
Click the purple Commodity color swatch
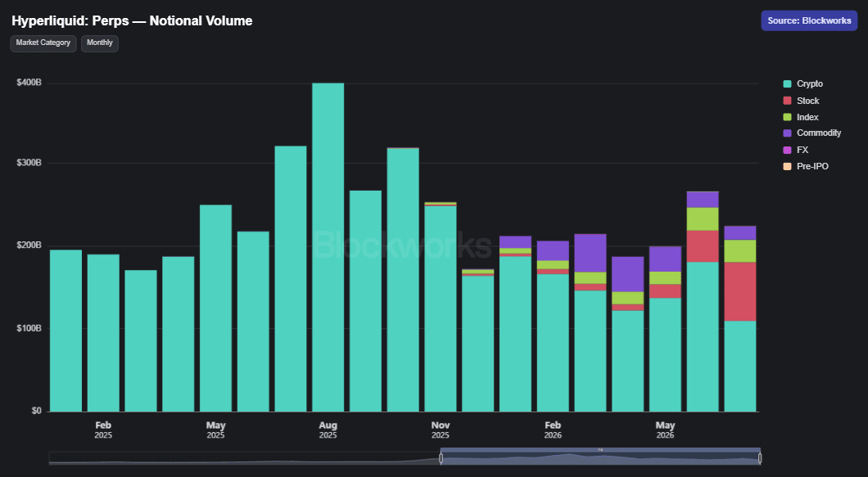coord(787,133)
